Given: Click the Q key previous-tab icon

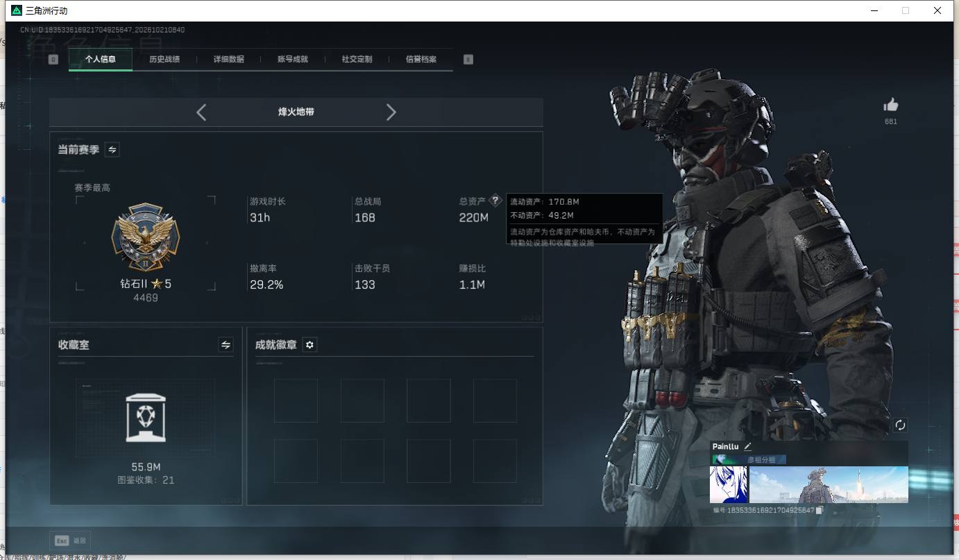Looking at the screenshot, I should coord(53,60).
